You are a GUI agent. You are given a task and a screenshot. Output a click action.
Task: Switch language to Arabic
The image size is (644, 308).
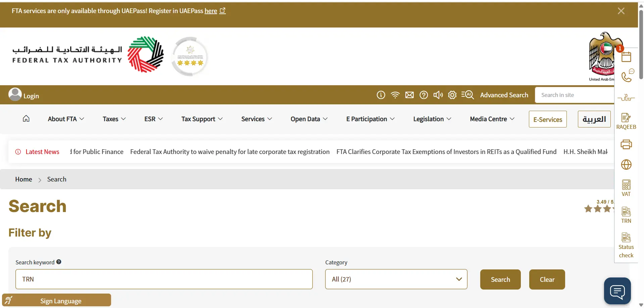pyautogui.click(x=594, y=119)
